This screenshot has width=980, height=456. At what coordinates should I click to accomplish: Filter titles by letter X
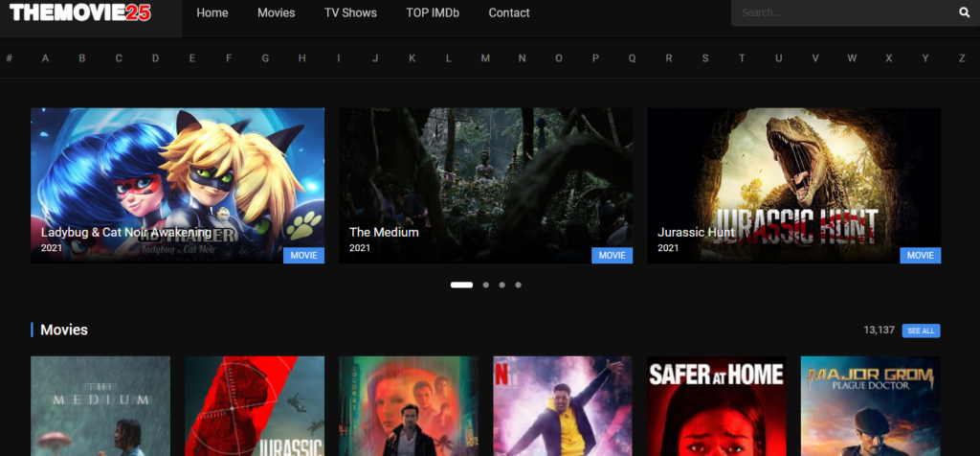point(889,58)
